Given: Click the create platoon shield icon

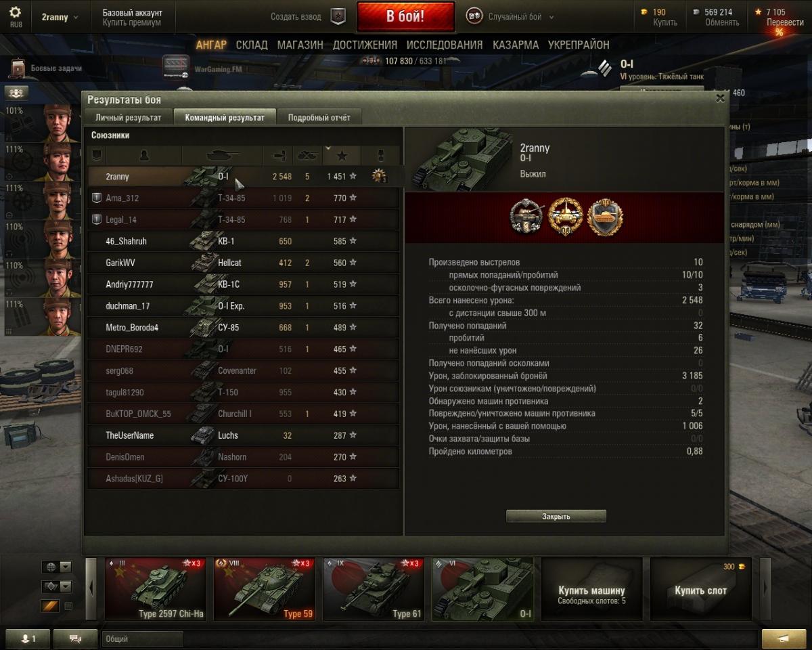Looking at the screenshot, I should [x=338, y=17].
